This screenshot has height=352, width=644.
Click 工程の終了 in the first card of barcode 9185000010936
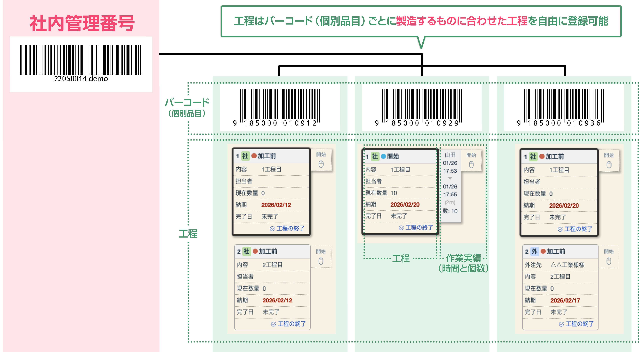[578, 229]
